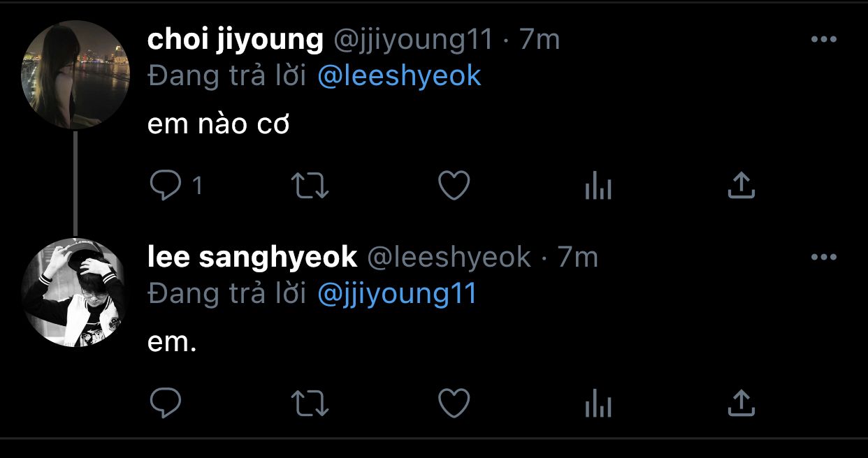Open more options on lee sanghyeok's tweet
868x458 pixels.
[823, 258]
